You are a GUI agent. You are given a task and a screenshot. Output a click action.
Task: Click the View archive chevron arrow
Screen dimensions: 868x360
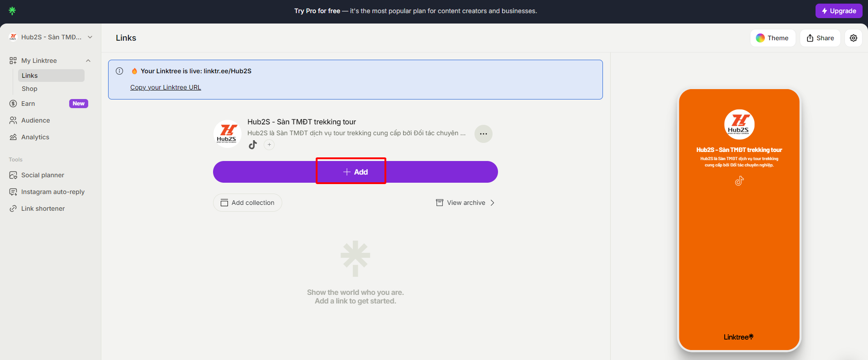click(x=493, y=203)
